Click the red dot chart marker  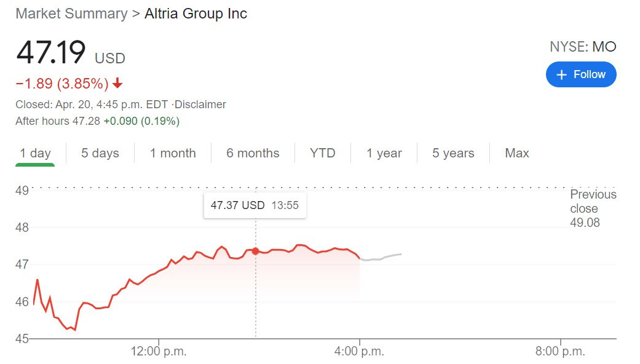point(256,251)
